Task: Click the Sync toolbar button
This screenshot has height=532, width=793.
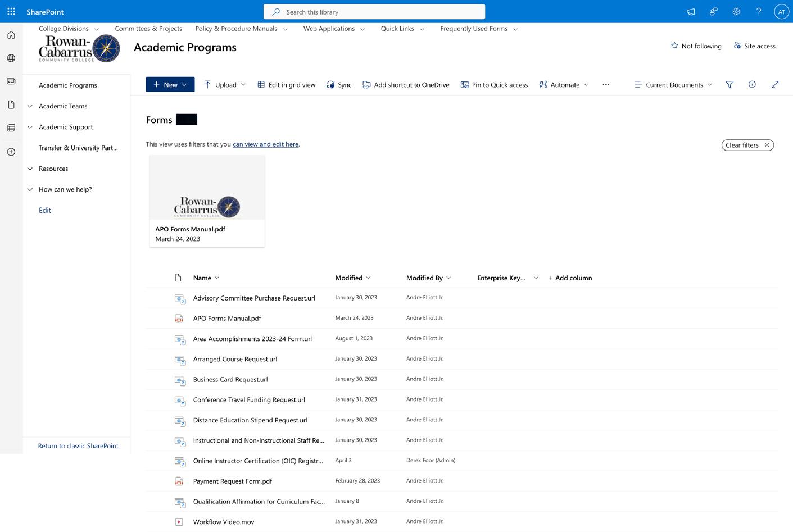Action: point(339,85)
